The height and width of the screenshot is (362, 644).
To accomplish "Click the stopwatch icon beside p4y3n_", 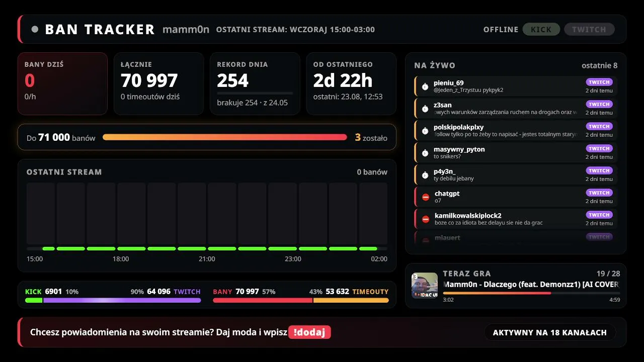I will (x=425, y=175).
